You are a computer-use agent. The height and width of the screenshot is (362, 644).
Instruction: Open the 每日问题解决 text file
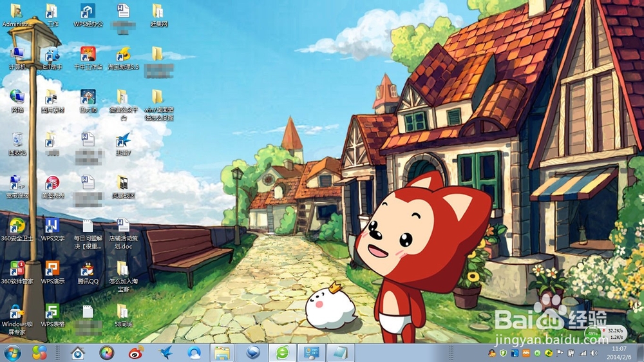pos(88,234)
